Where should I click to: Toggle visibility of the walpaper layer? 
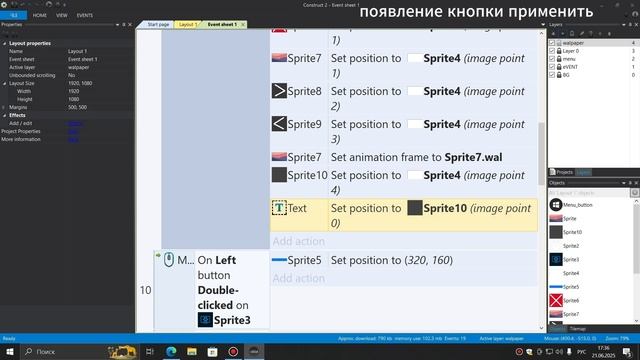click(x=552, y=43)
